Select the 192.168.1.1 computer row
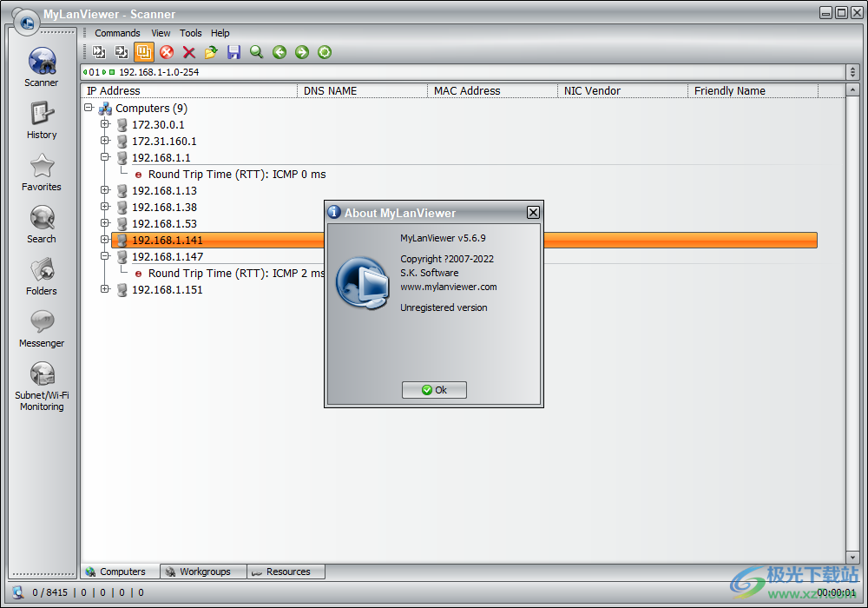This screenshot has height=608, width=868. tap(161, 158)
